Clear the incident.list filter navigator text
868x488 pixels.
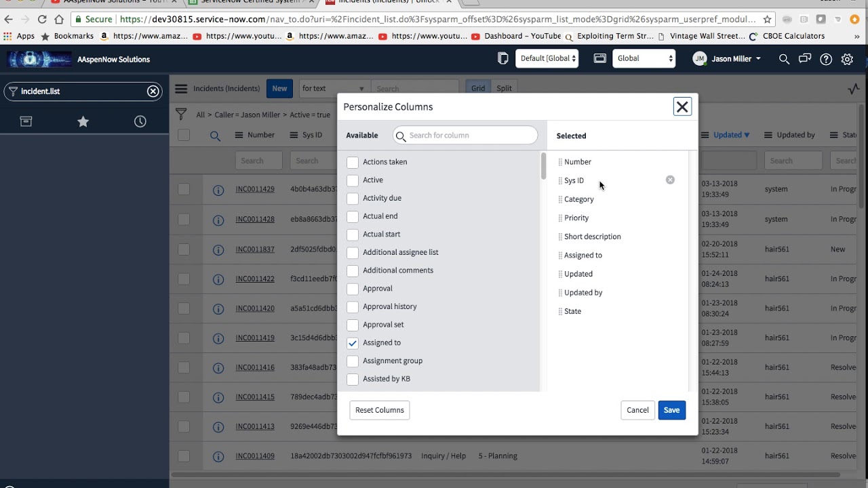coord(153,91)
